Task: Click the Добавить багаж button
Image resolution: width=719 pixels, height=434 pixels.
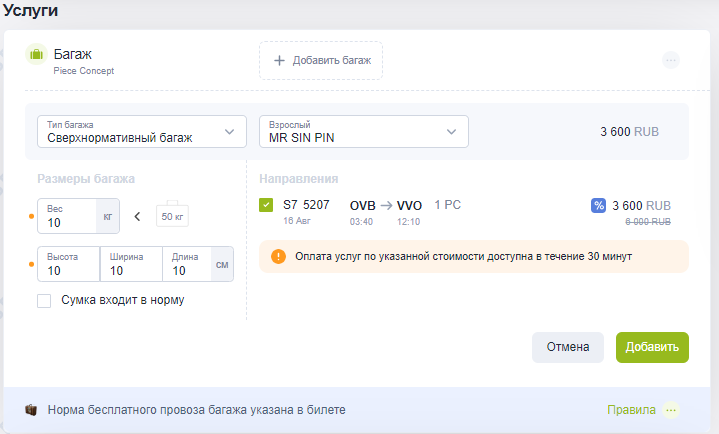Action: pyautogui.click(x=321, y=61)
